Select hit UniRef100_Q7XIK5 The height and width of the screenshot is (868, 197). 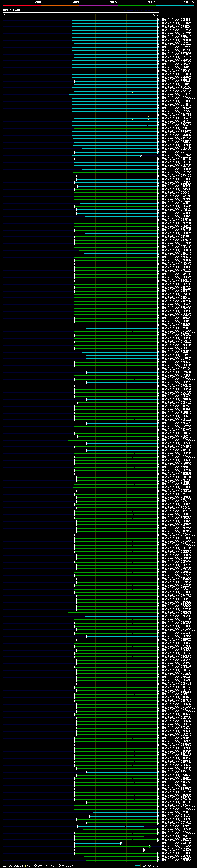coord(177,91)
